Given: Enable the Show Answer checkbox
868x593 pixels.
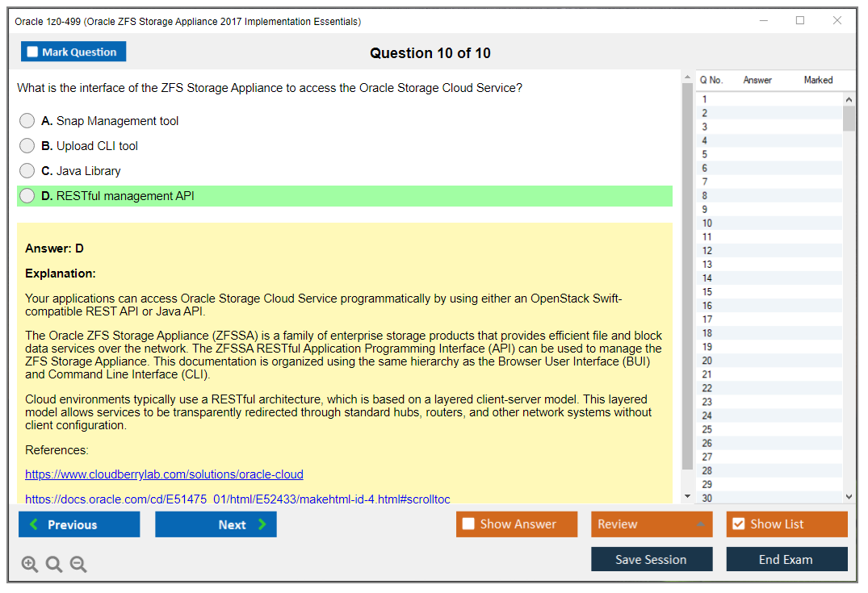Looking at the screenshot, I should [466, 524].
